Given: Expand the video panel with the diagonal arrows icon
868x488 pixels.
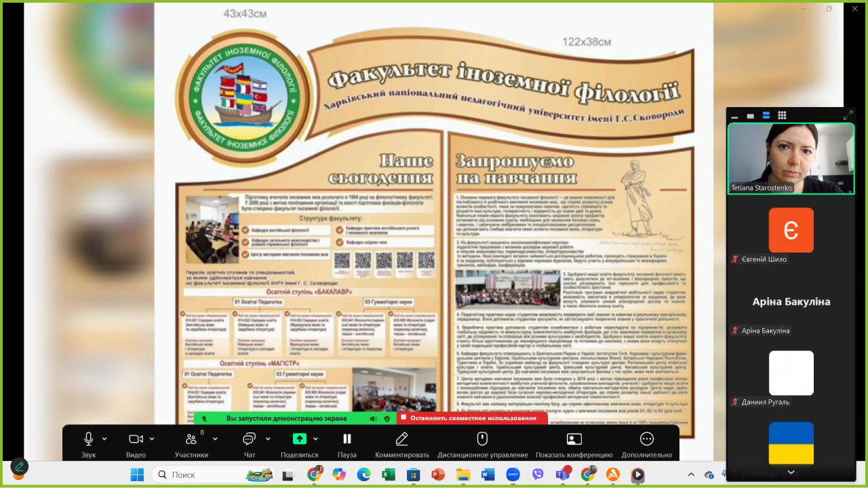Looking at the screenshot, I should [x=848, y=116].
